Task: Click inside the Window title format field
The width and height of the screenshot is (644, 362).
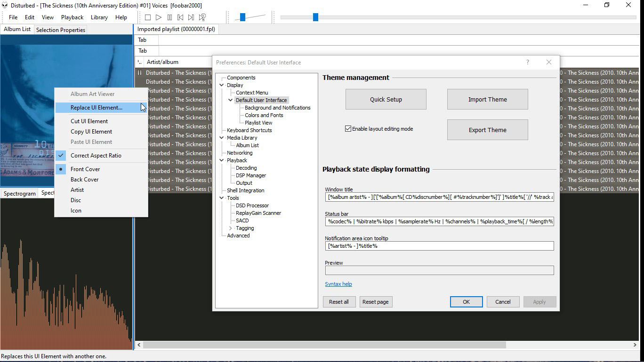Action: tap(439, 197)
